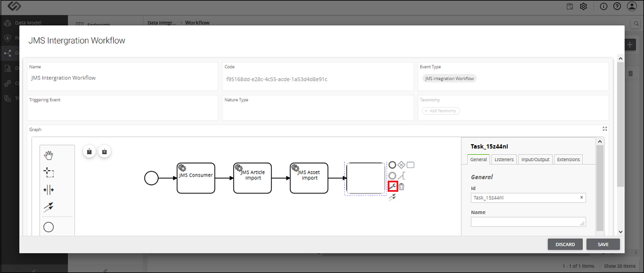The height and width of the screenshot is (273, 644).
Task: Click the connect arrow in context pad
Action: pos(392,198)
